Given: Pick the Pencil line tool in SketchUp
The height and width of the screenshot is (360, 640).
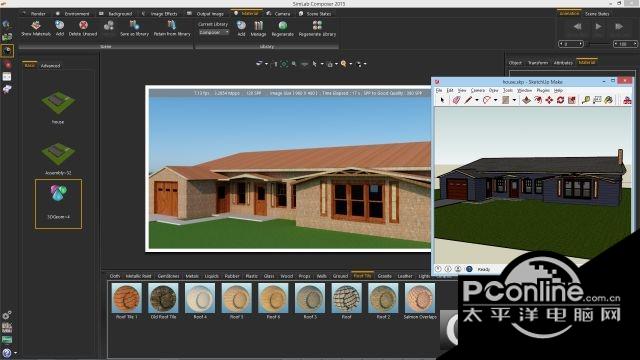Looking at the screenshot, I should pyautogui.click(x=468, y=100).
